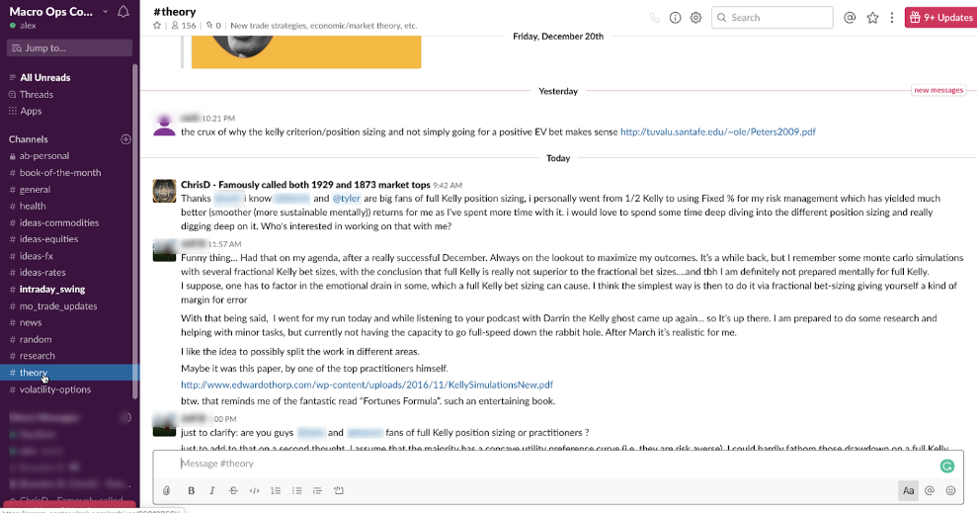980x513 pixels.
Task: Mention someone with composer @ icon
Action: [930, 490]
